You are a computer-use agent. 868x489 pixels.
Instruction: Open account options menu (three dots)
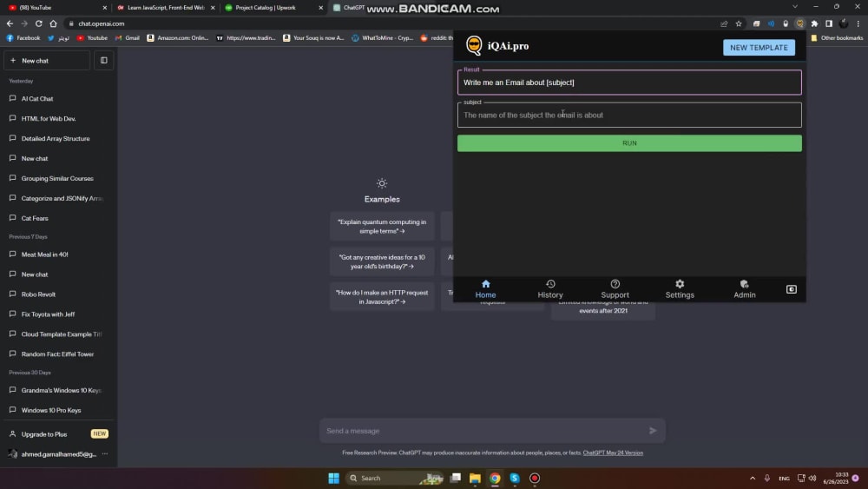coord(105,454)
